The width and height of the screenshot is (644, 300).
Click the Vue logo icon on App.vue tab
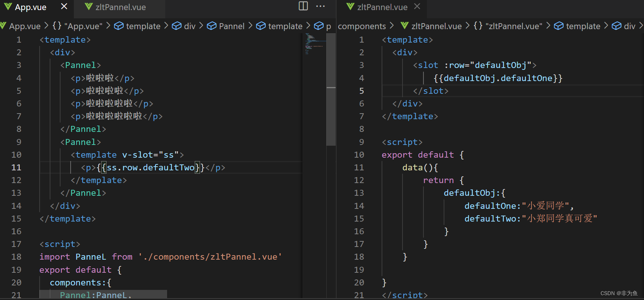[8, 7]
